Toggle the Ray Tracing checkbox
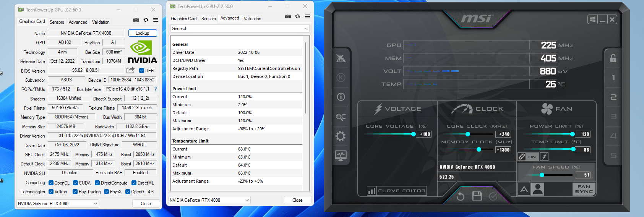 pos(75,192)
